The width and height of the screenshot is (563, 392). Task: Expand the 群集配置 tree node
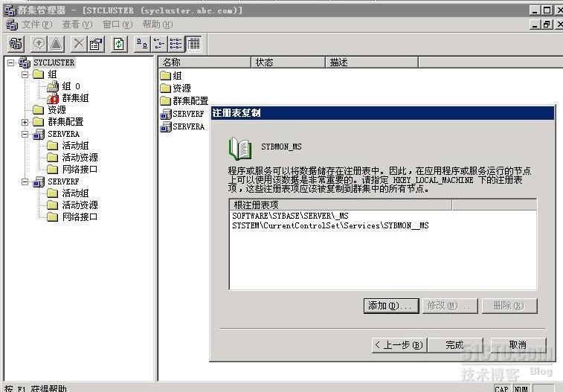pos(25,122)
